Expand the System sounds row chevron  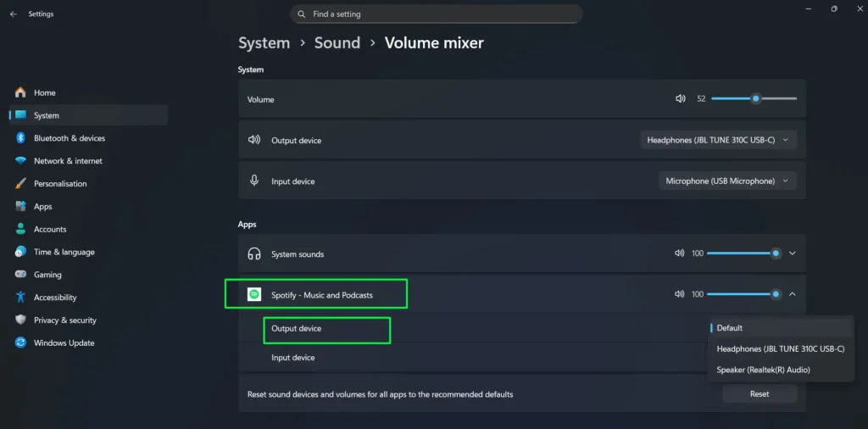793,253
